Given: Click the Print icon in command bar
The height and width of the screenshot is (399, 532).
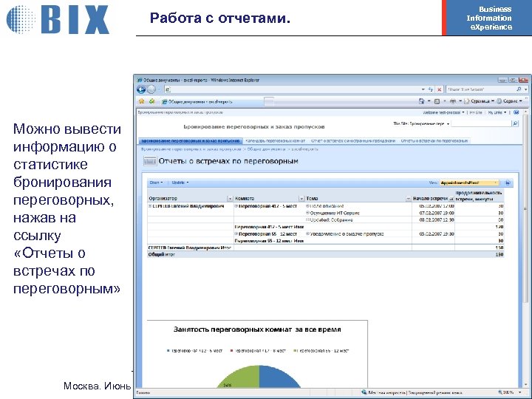Looking at the screenshot, I should click(x=453, y=101).
